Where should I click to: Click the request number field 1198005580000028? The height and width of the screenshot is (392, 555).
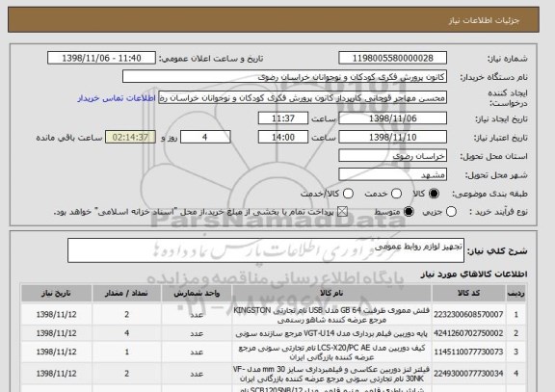(x=392, y=58)
